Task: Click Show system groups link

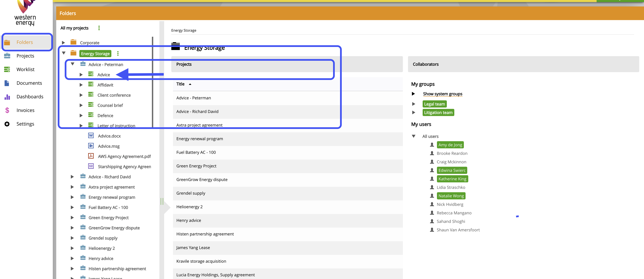Action: point(443,94)
